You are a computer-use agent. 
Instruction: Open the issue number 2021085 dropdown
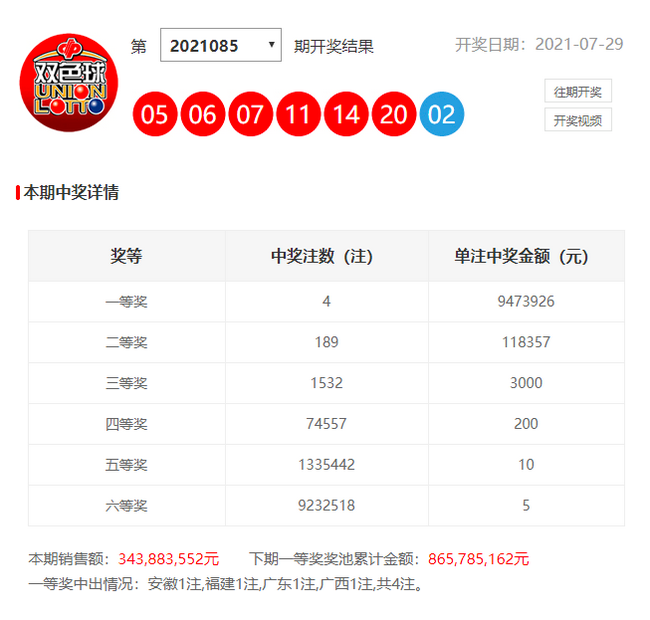point(220,46)
